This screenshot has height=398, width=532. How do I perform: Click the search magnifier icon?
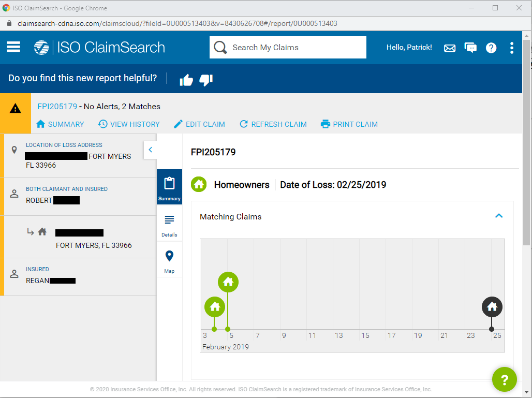pyautogui.click(x=220, y=48)
